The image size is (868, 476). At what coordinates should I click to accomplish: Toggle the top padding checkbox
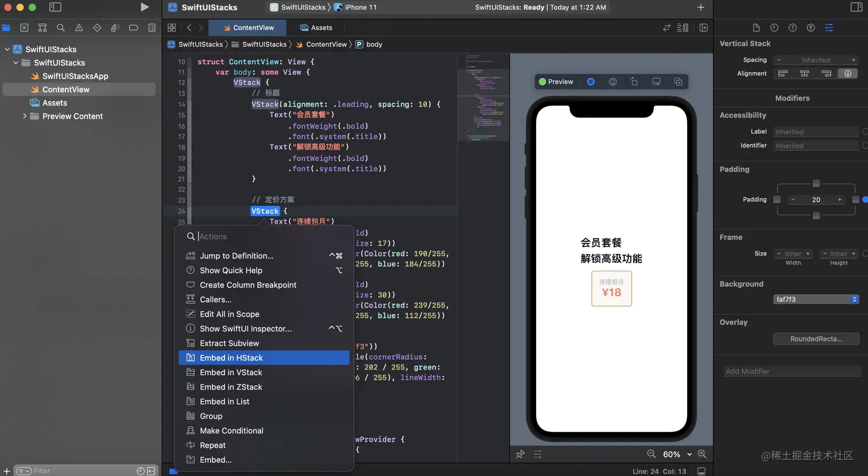(816, 184)
